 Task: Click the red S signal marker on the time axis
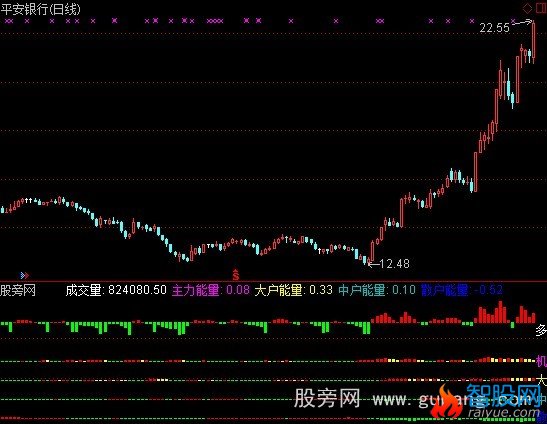(236, 275)
